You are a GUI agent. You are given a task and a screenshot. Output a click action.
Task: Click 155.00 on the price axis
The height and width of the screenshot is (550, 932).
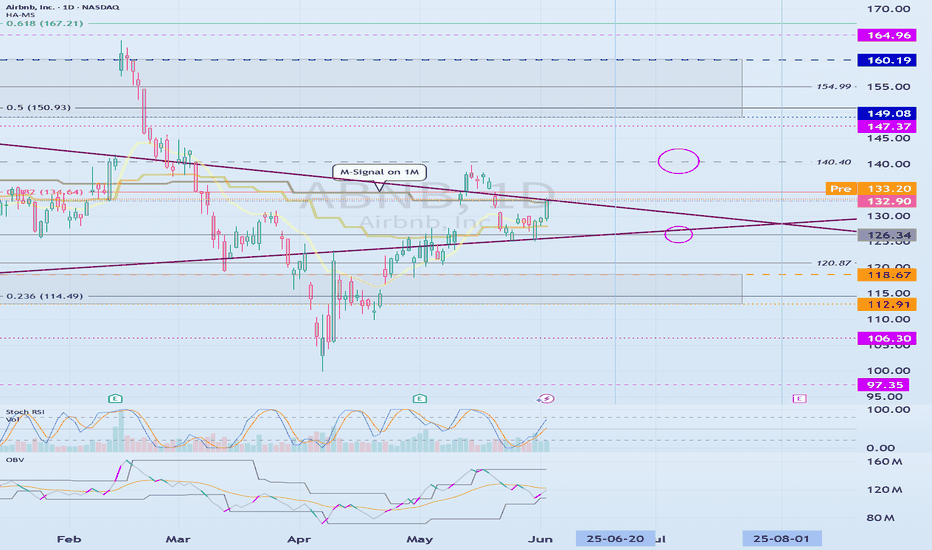[x=889, y=87]
